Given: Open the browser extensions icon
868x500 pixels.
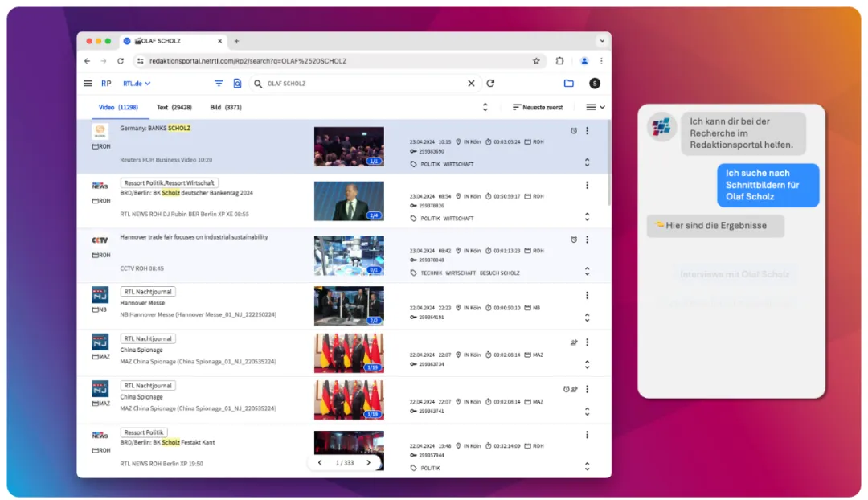Looking at the screenshot, I should [x=559, y=61].
